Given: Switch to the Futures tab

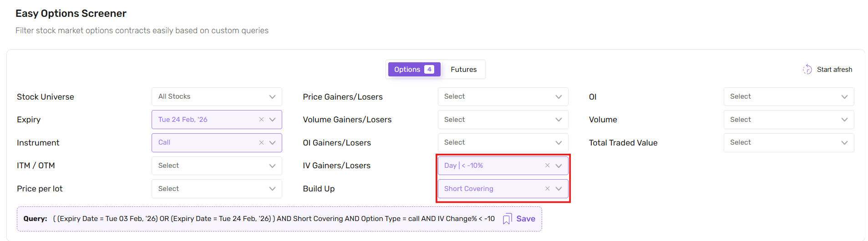Looking at the screenshot, I should pos(463,70).
